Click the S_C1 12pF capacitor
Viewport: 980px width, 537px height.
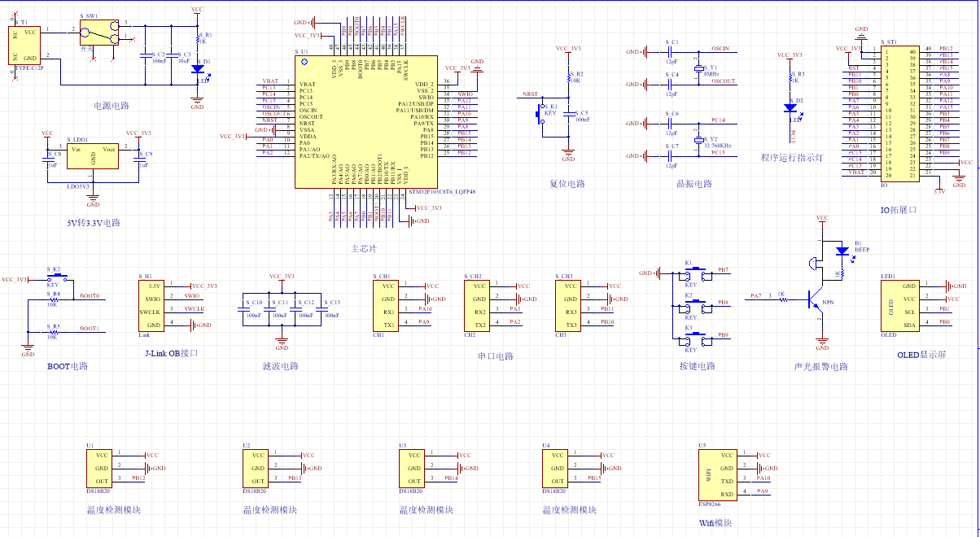[x=672, y=53]
